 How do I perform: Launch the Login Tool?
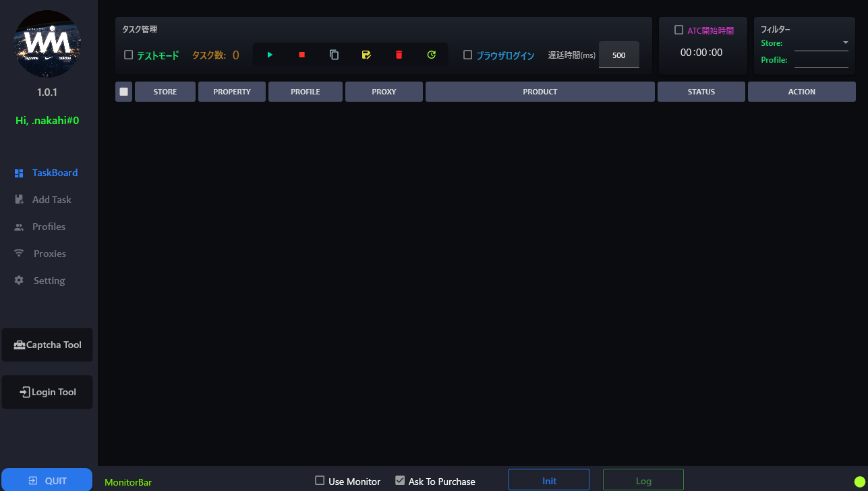[x=47, y=392]
